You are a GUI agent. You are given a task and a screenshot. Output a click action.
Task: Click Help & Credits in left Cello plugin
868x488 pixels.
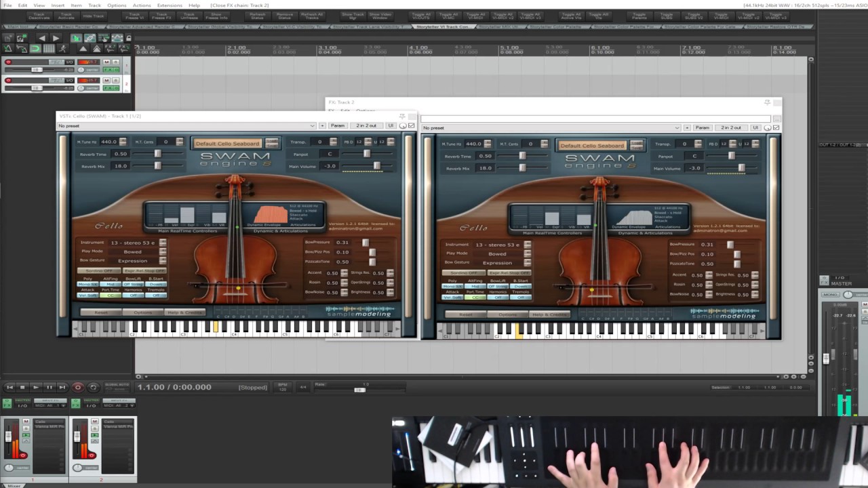pos(184,312)
